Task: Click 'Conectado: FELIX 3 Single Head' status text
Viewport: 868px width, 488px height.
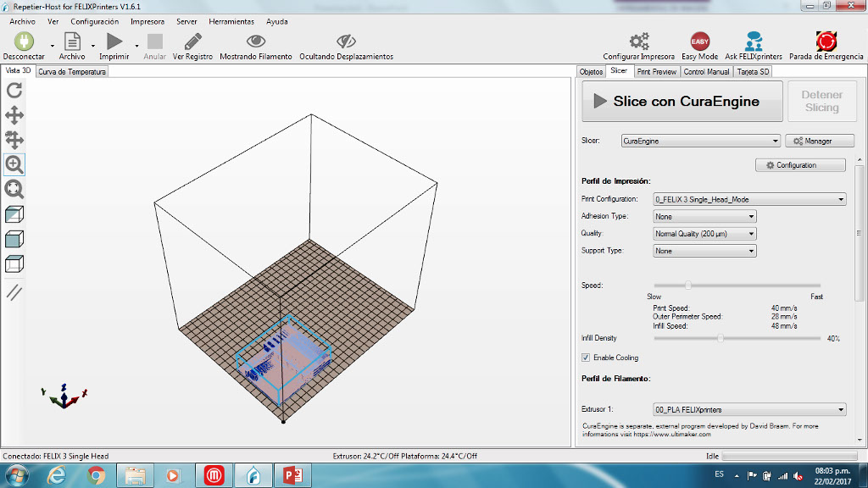Action: click(x=55, y=457)
